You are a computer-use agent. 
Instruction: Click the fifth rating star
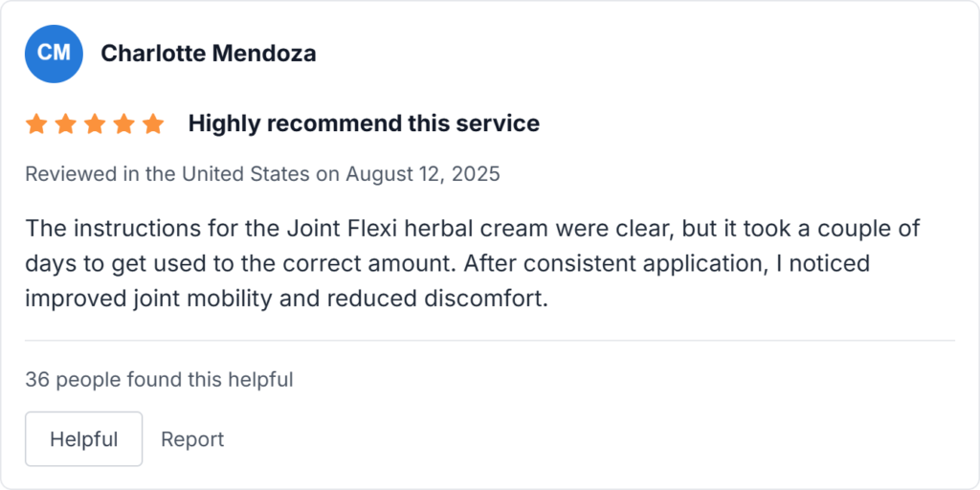pyautogui.click(x=153, y=123)
